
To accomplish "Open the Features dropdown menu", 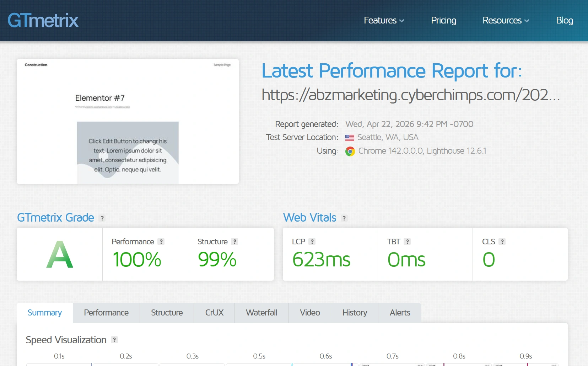I will point(384,20).
